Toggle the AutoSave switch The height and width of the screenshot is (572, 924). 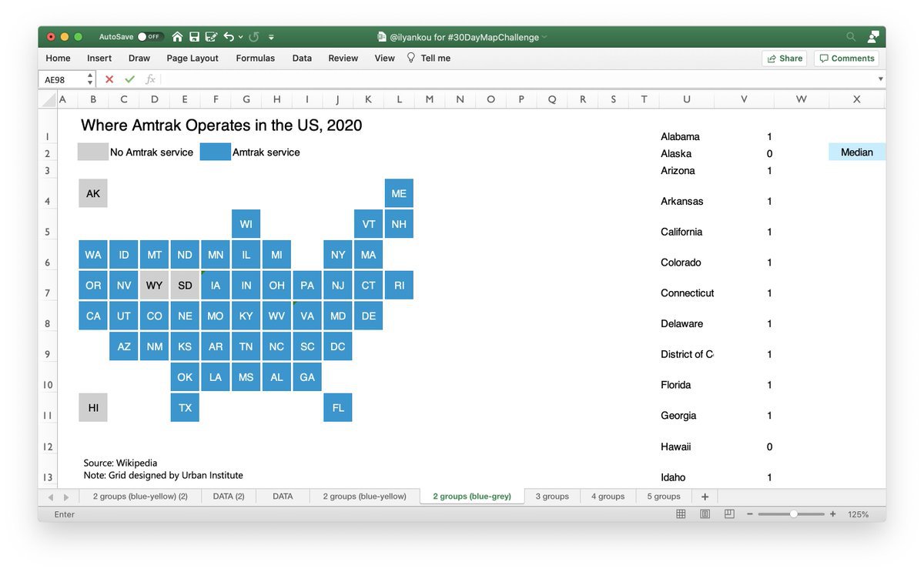(x=149, y=36)
